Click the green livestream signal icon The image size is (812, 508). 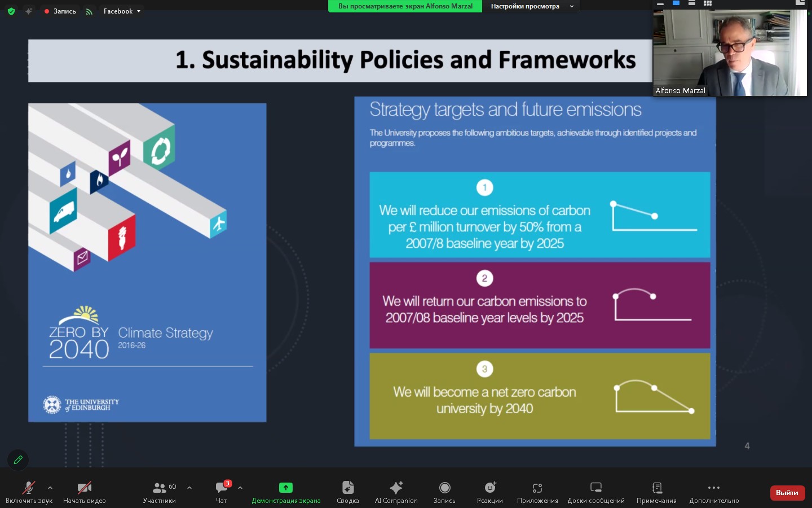click(x=89, y=11)
